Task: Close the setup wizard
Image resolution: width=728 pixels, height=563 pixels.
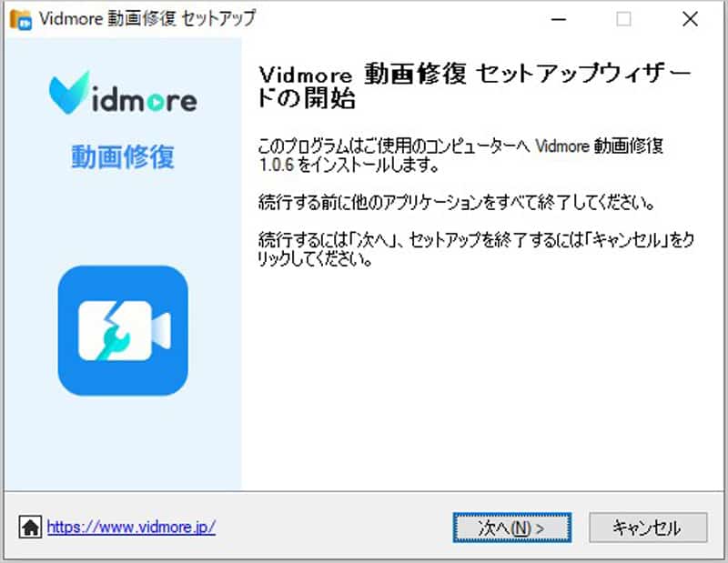Action: click(x=690, y=19)
